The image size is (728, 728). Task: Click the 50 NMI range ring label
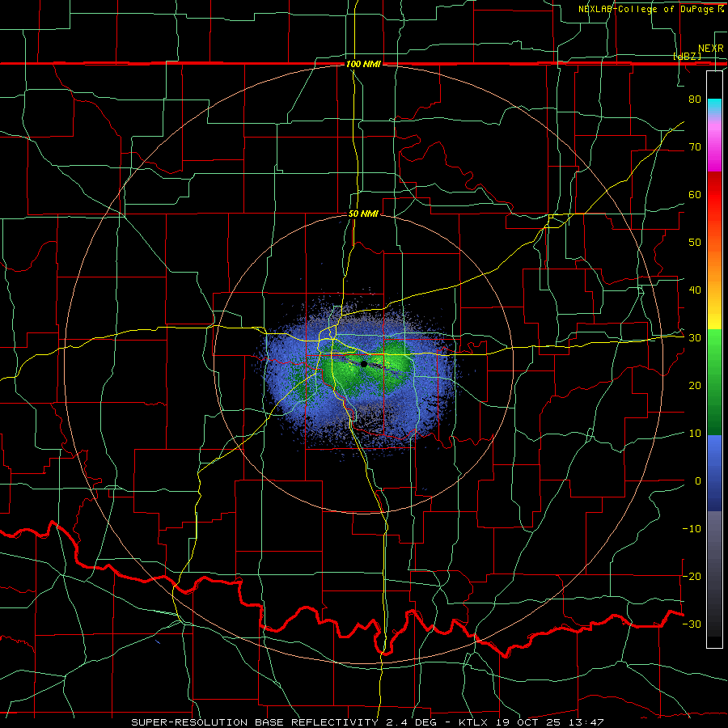[363, 214]
